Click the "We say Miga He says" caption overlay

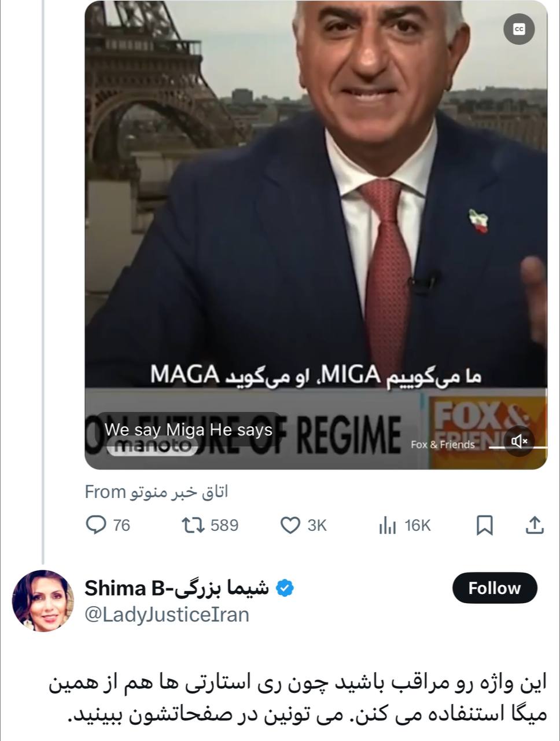[x=189, y=430]
